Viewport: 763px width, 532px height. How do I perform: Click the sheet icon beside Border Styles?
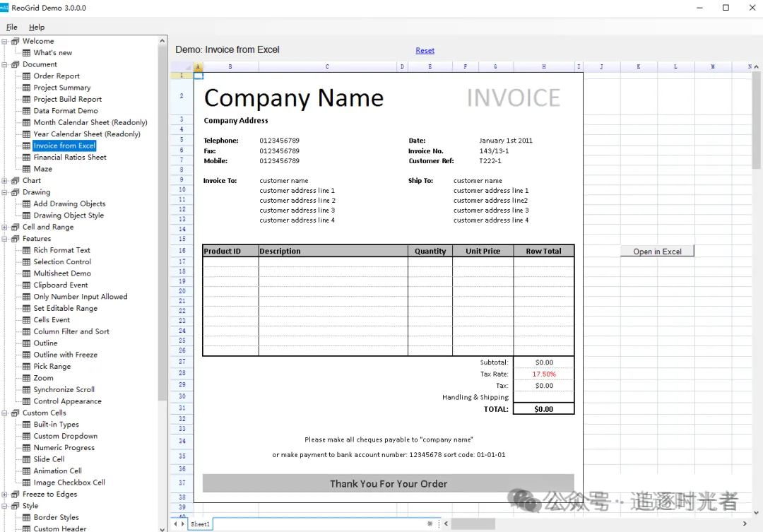point(27,517)
